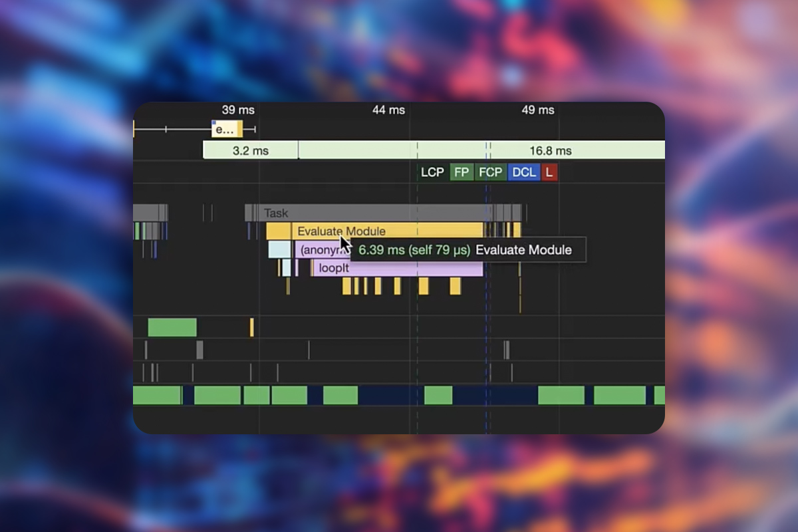Select the (anonymous) function bar
The height and width of the screenshot is (532, 798).
323,250
